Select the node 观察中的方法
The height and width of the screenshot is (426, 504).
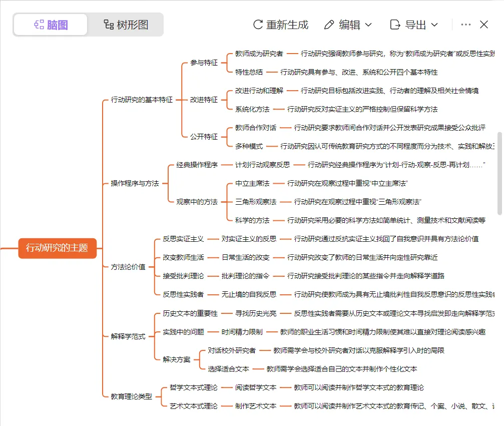[x=197, y=202]
